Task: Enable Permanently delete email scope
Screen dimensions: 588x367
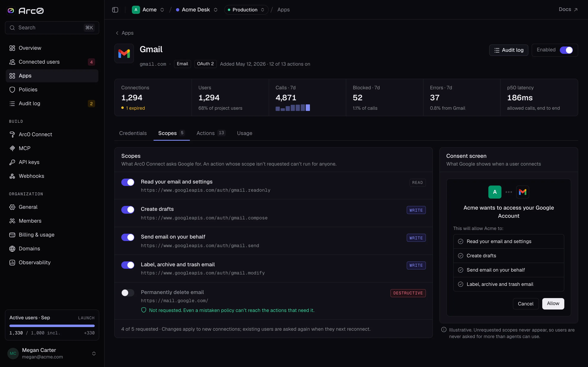Action: 128,293
